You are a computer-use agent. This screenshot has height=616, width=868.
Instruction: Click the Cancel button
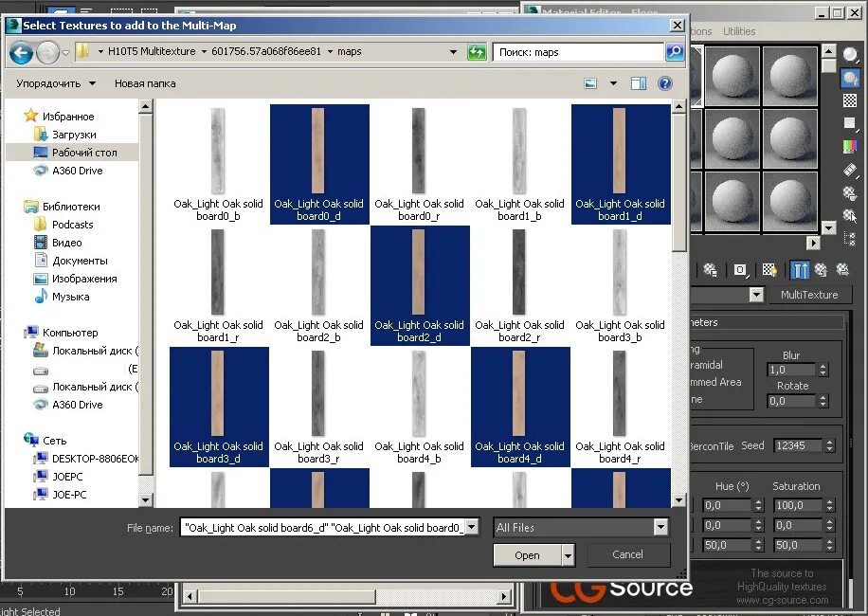(627, 554)
